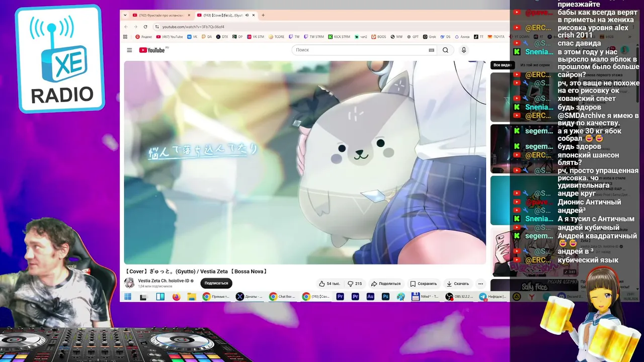Screen dimensions: 644x362
Task: Switch to the Chat Box Chrome window
Action: 283,297
